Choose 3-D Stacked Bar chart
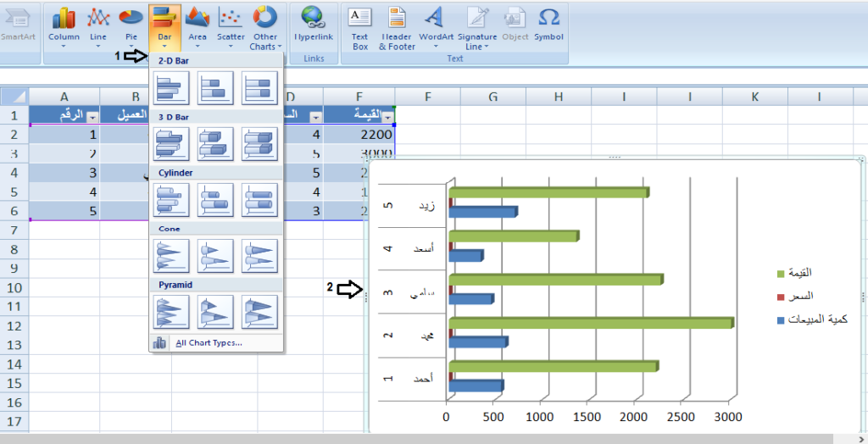This screenshot has width=868, height=444. point(215,144)
